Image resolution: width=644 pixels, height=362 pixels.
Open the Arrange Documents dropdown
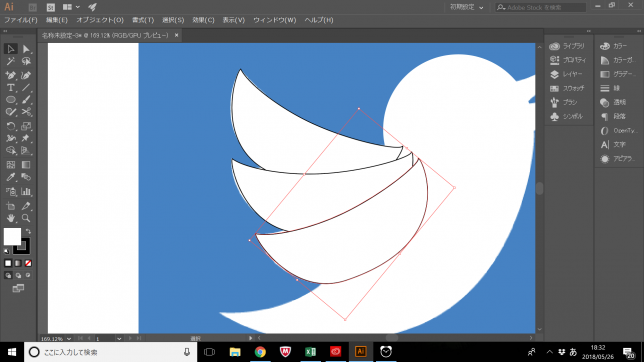click(71, 7)
